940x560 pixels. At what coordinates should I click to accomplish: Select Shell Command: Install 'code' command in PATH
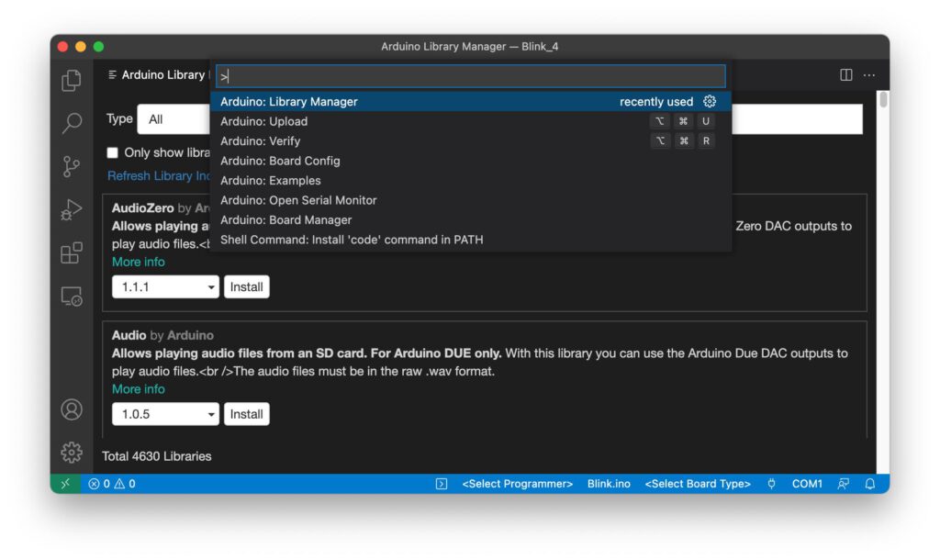(471, 240)
